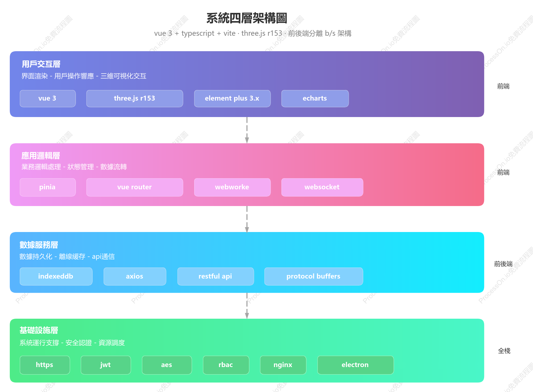This screenshot has width=533, height=392.
Task: Click the 全棧 side label
Action: click(504, 351)
